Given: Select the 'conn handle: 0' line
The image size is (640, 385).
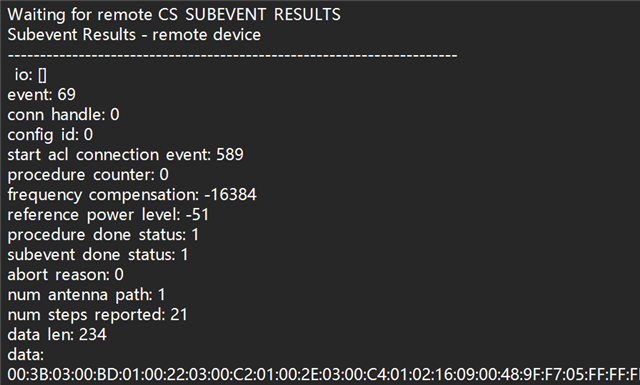Looking at the screenshot, I should click(63, 115).
